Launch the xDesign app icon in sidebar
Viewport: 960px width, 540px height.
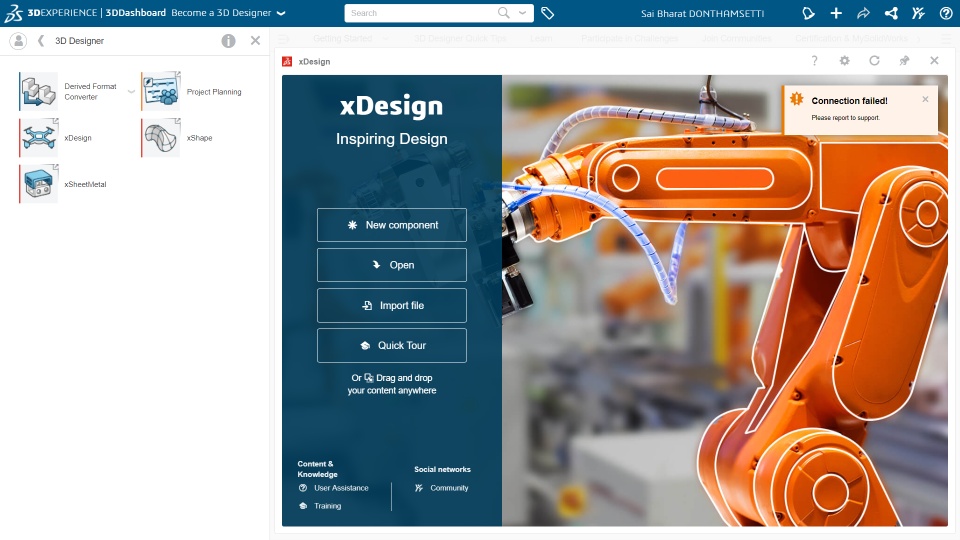(39, 138)
